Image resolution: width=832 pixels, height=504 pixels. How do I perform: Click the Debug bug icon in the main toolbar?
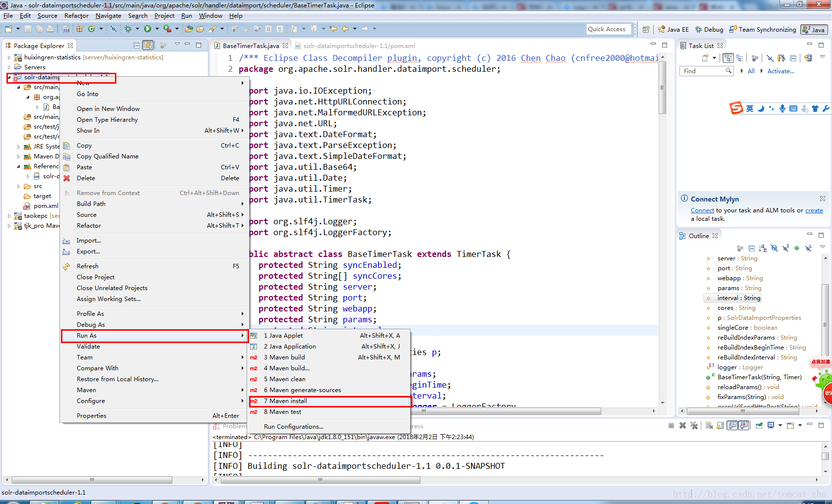128,29
